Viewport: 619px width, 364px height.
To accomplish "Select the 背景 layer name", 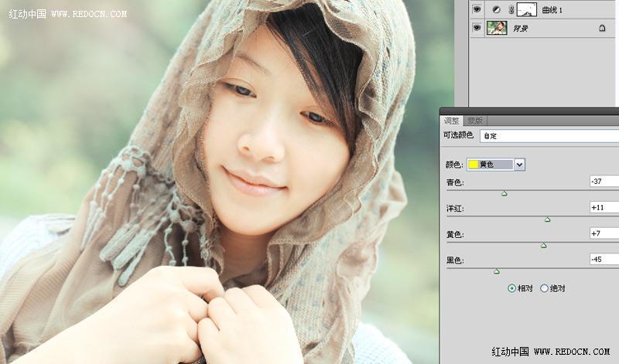I will [x=520, y=29].
